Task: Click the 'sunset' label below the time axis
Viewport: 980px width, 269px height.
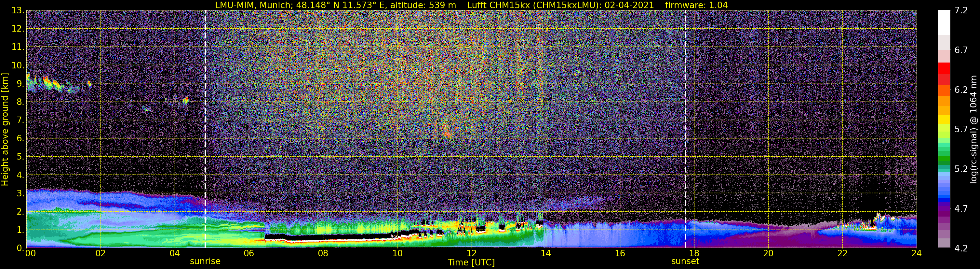Action: pos(685,262)
